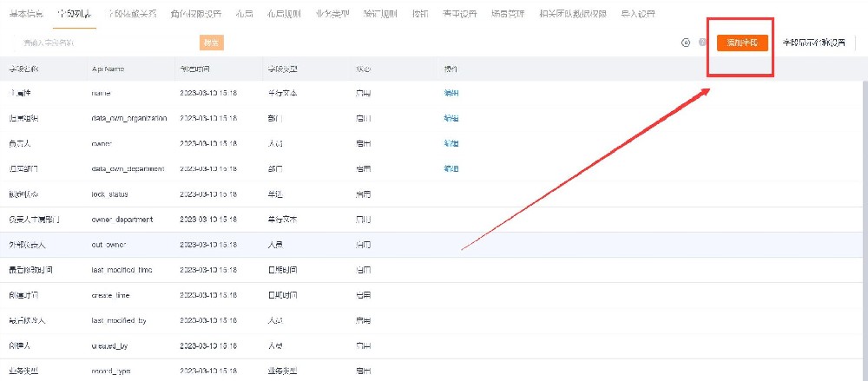This screenshot has height=381, width=868.
Task: Select the owner_department cell
Action: pyautogui.click(x=122, y=220)
